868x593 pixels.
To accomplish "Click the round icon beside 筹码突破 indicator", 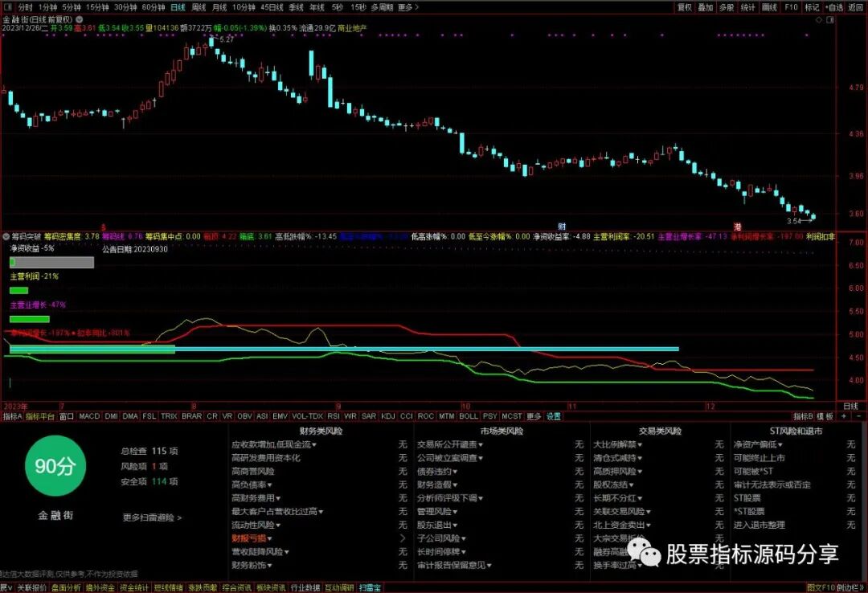I will [x=6, y=236].
